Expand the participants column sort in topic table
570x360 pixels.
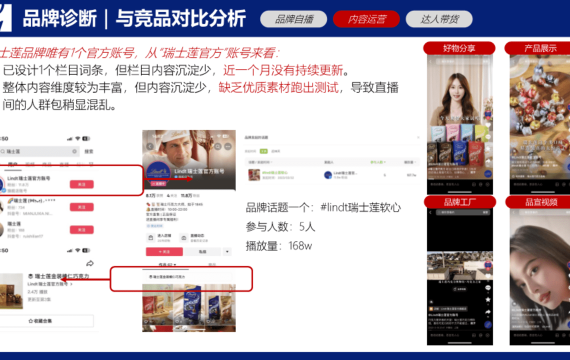(378, 162)
